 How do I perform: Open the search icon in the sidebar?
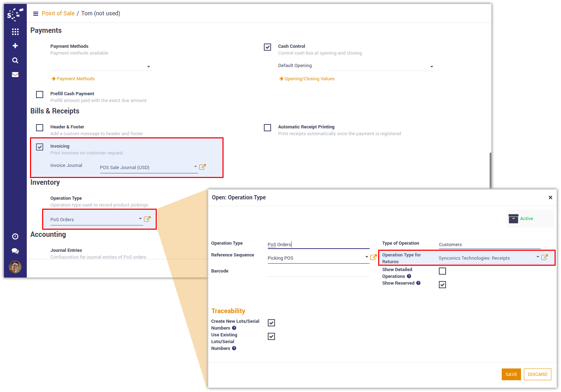(x=15, y=60)
